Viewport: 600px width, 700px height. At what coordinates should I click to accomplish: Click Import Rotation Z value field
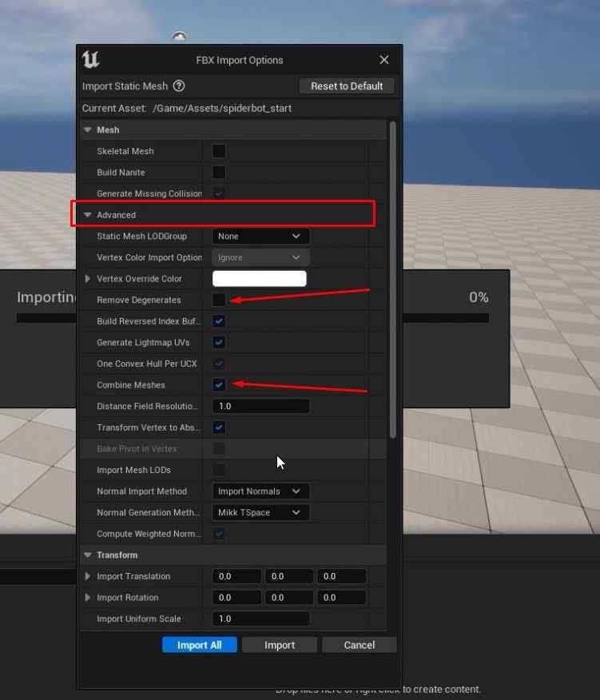[x=341, y=598]
